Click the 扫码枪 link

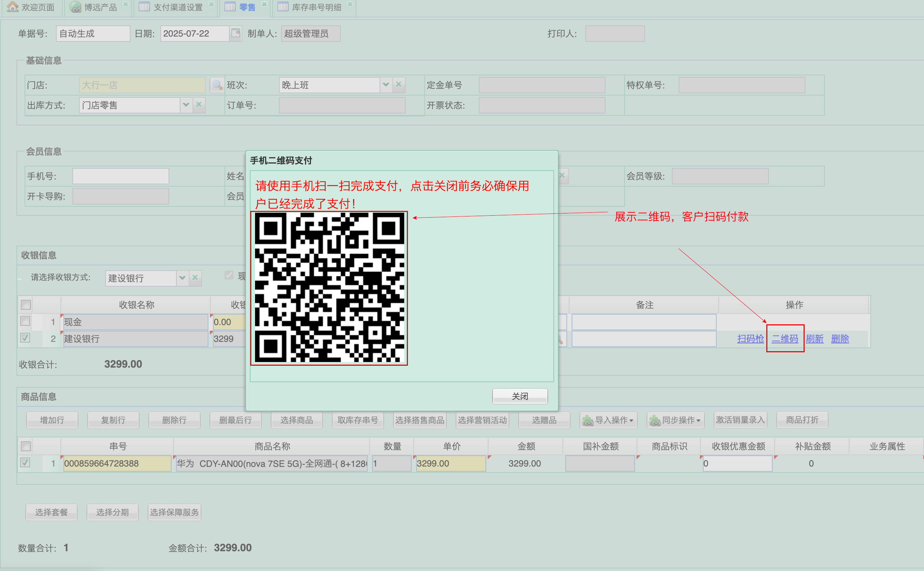point(750,339)
